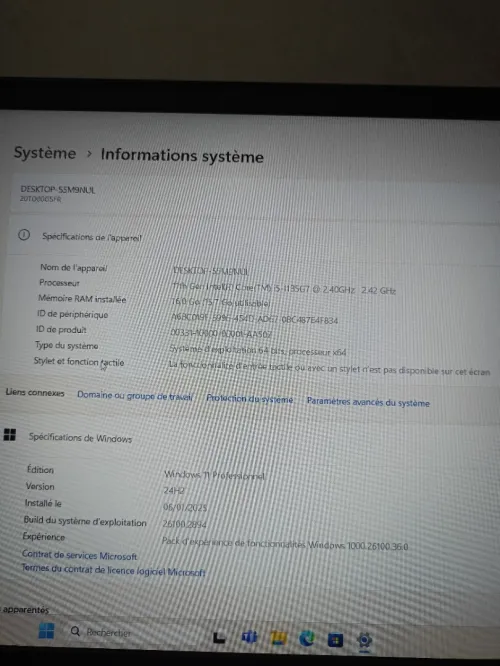Screen dimensions: 500x666
Task: Open Paramètres avancés du système link
Action: [368, 402]
